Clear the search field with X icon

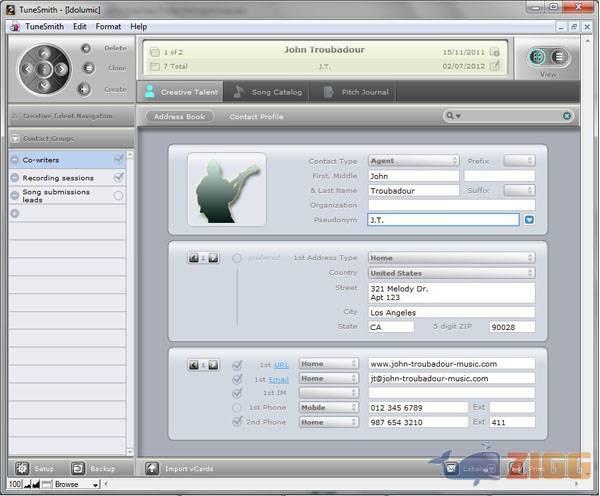[567, 117]
